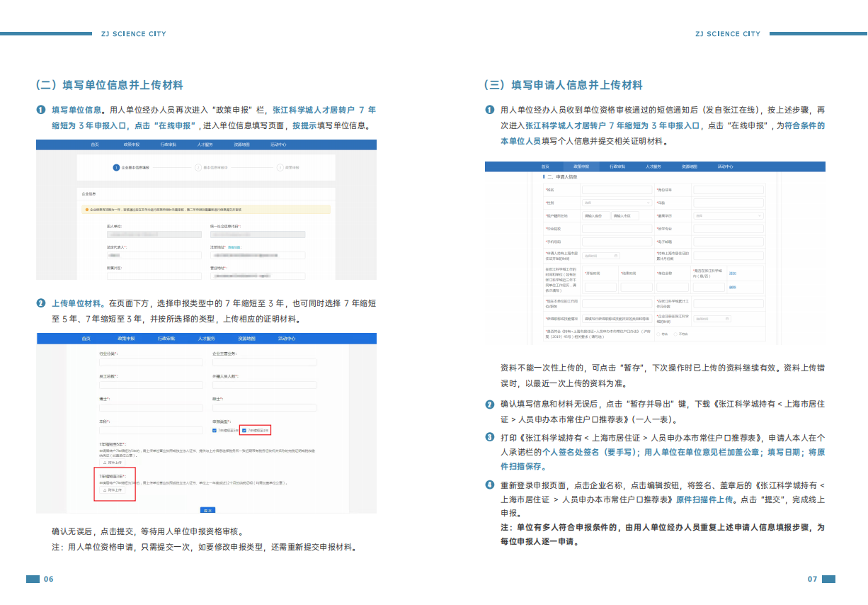Click the 添加 link in work history table
Image resolution: width=868 pixels, height=605 pixels.
[x=733, y=273]
